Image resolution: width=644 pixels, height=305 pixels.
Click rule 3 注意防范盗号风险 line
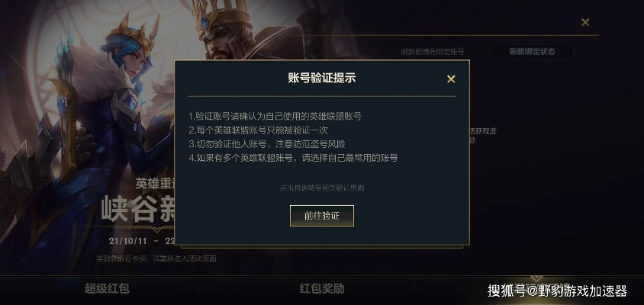(x=267, y=144)
